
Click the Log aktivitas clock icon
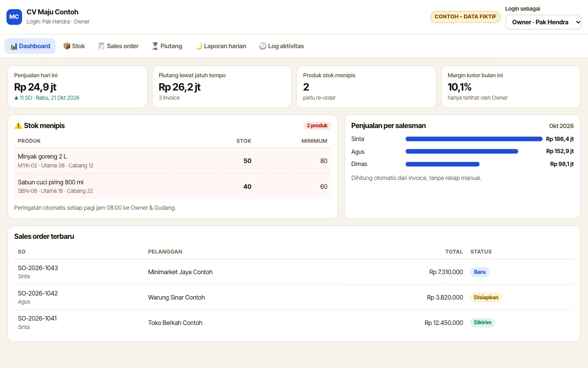[263, 46]
